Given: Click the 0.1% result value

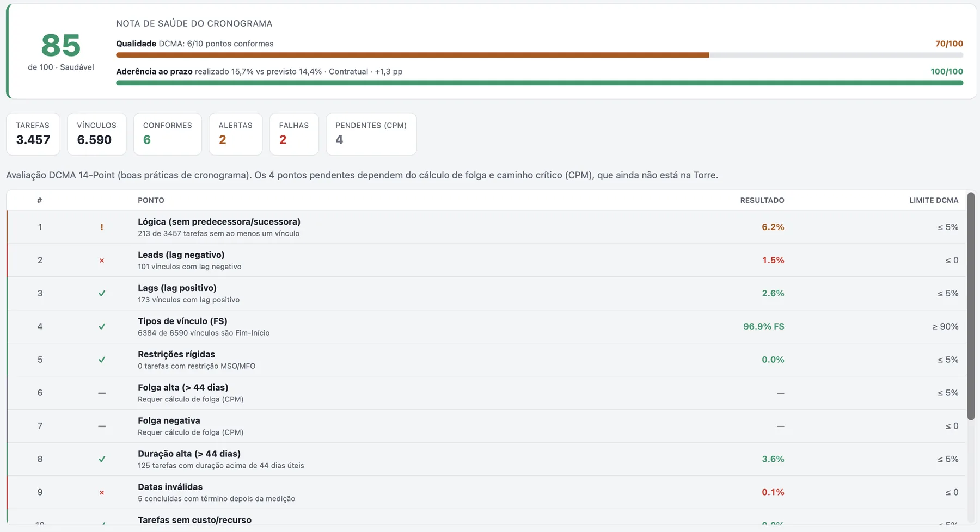Looking at the screenshot, I should coord(773,492).
